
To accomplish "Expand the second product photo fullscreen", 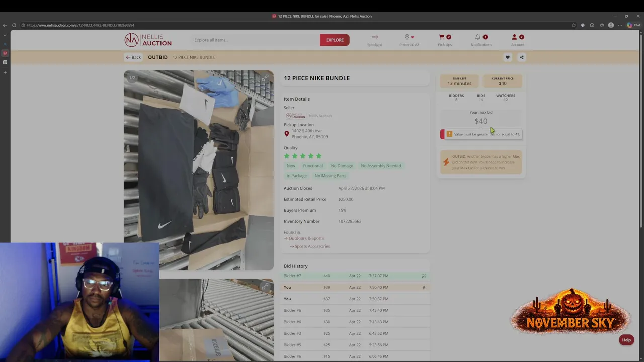I will 265,286.
